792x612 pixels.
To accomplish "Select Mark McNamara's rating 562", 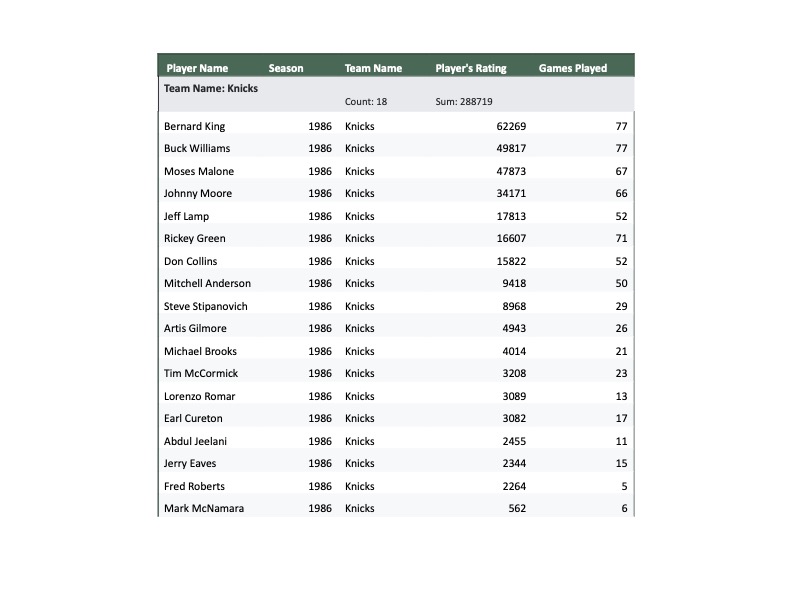I will click(517, 508).
